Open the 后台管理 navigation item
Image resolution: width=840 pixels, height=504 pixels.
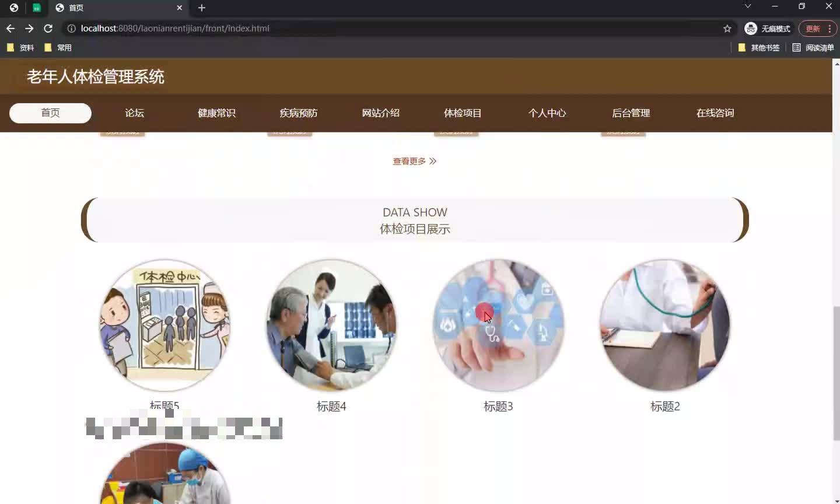[x=631, y=113]
